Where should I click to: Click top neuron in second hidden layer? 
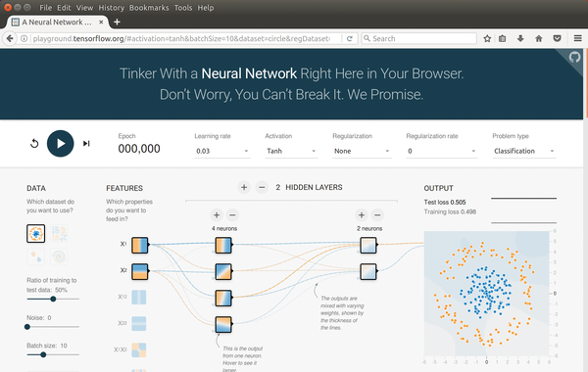368,245
